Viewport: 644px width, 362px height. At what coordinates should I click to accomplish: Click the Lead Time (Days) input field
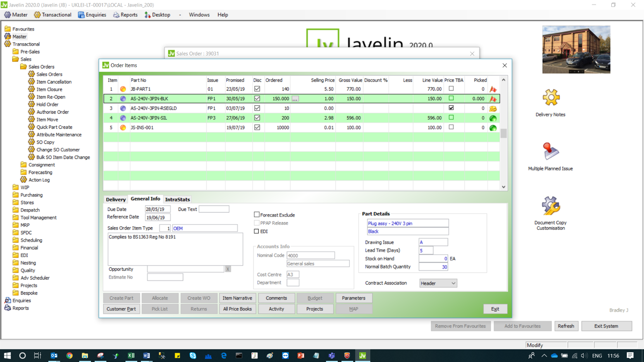tap(426, 250)
